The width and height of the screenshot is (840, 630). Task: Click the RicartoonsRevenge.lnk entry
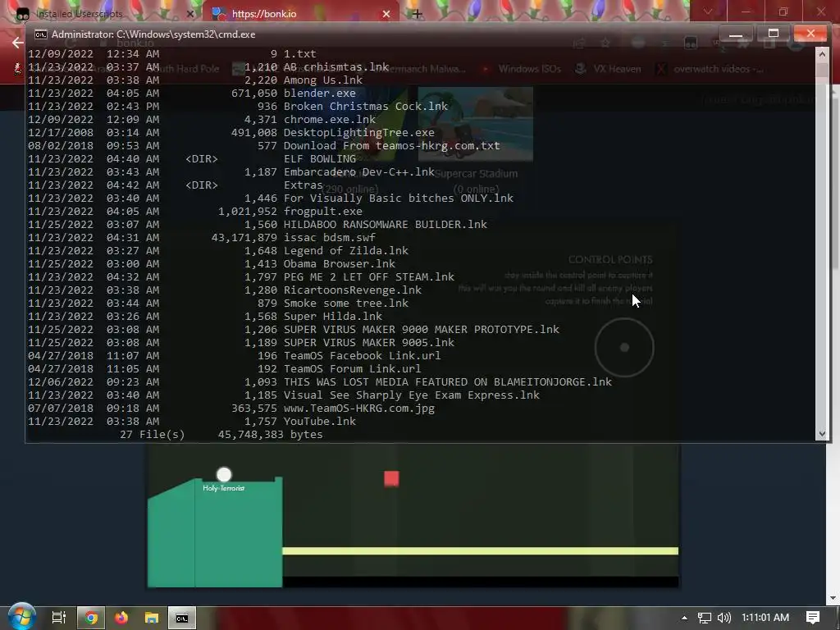click(353, 290)
